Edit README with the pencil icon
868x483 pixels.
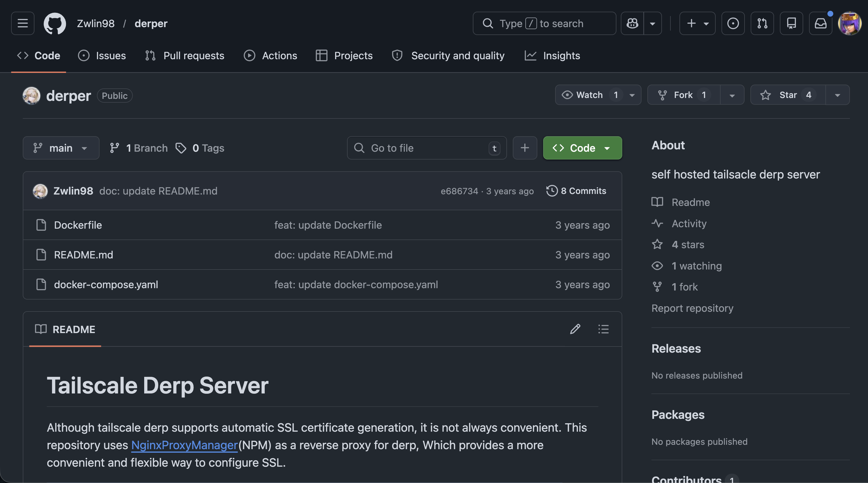point(575,329)
